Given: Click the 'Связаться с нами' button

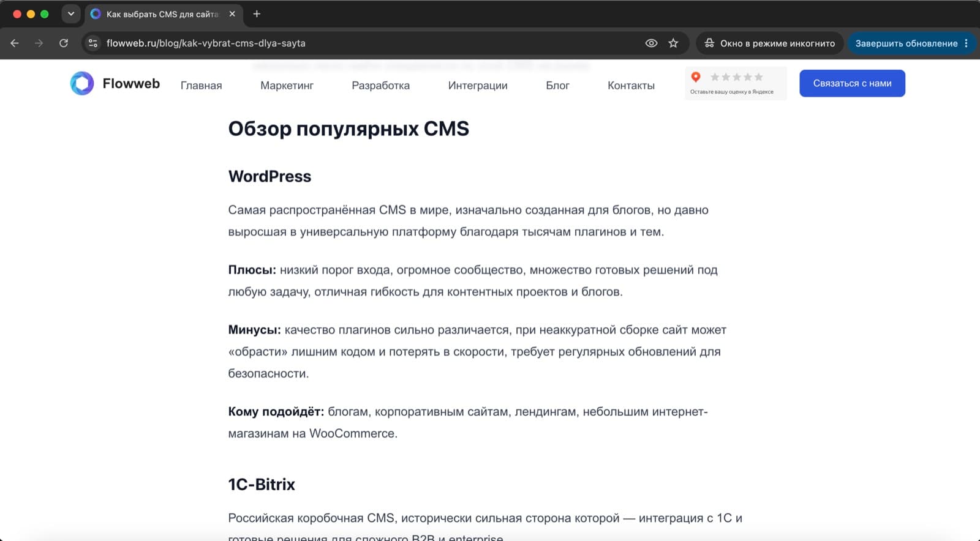Looking at the screenshot, I should (852, 83).
